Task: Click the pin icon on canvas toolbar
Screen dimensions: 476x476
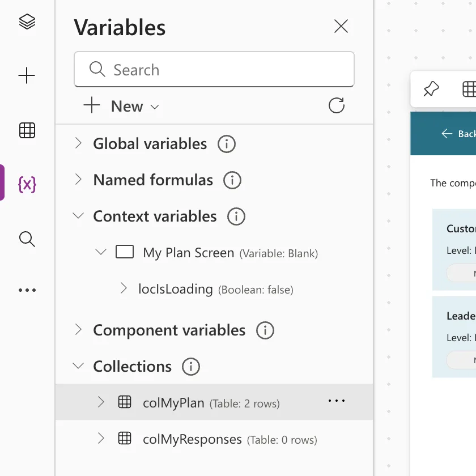Action: point(431,89)
